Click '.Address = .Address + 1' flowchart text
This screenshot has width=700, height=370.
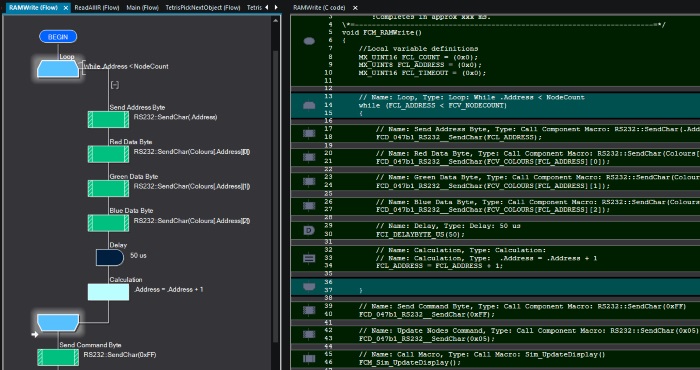(x=168, y=290)
